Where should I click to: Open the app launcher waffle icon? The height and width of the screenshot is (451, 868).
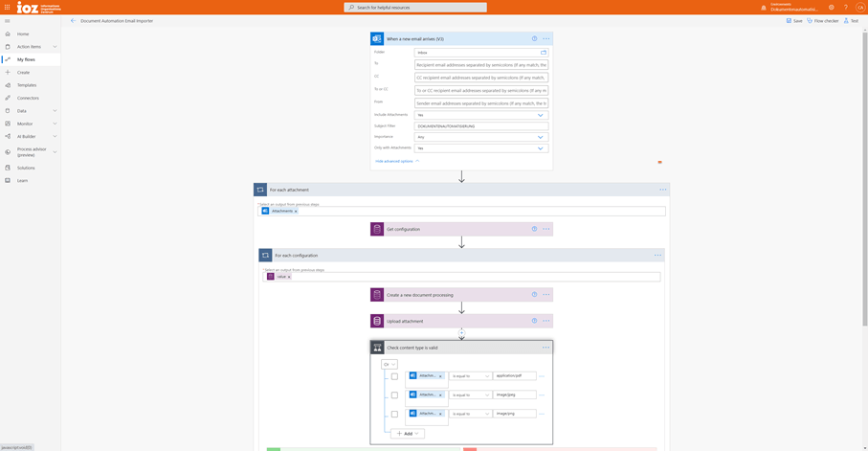click(8, 8)
